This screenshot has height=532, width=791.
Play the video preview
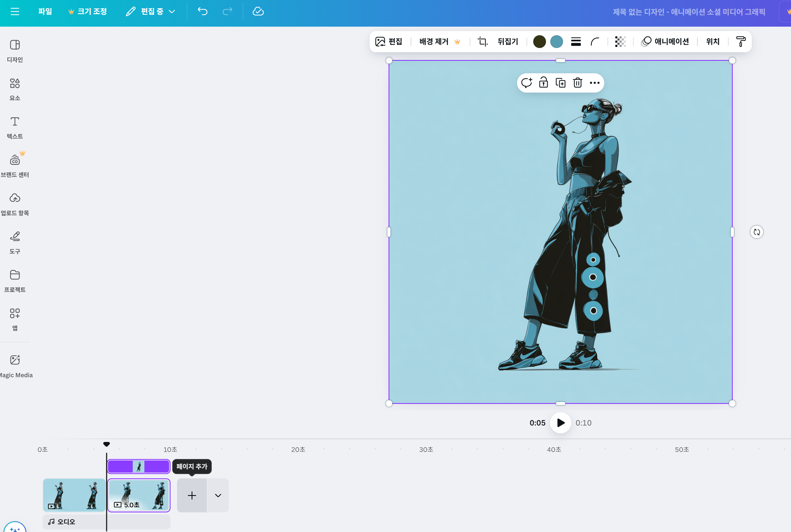(x=560, y=423)
